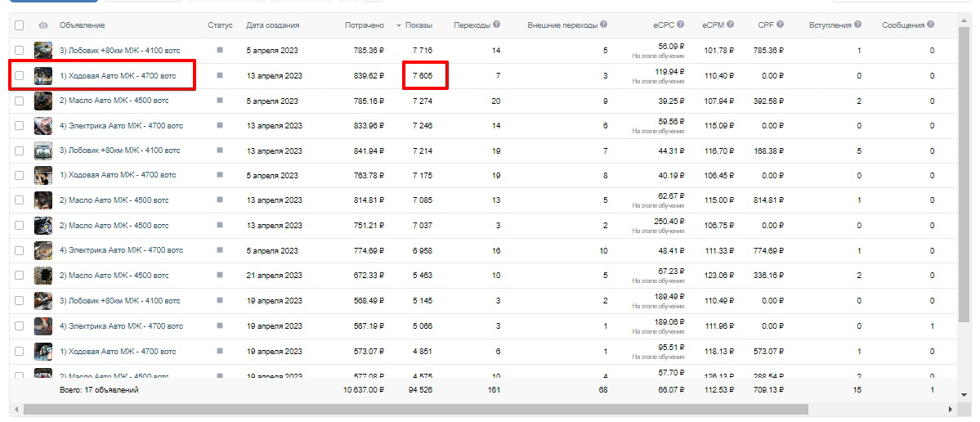Click the eCPC question mark icon

click(681, 25)
